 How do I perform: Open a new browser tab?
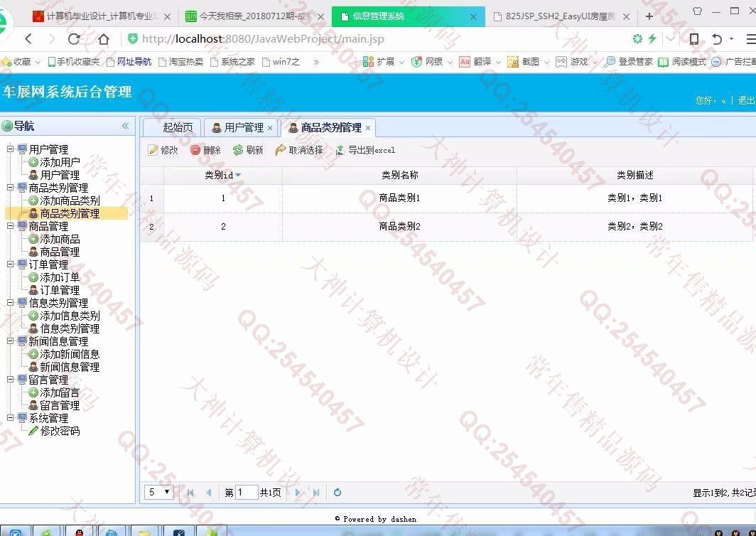point(649,16)
